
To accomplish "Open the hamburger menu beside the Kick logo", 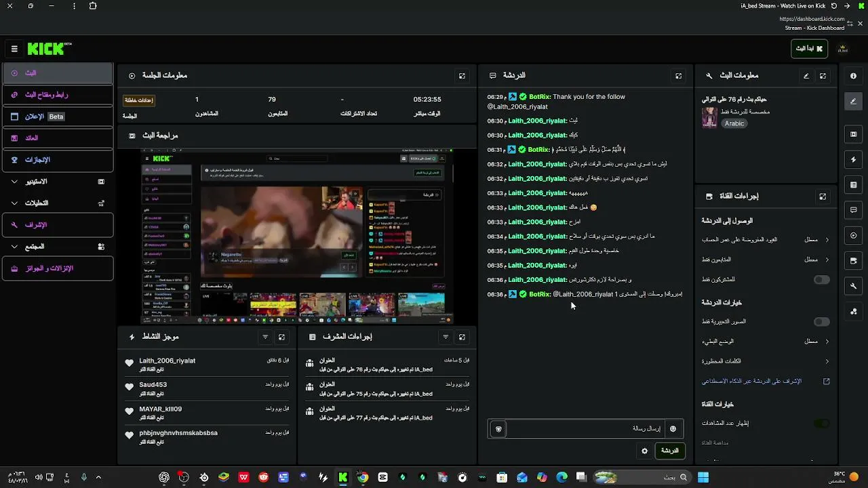I will (x=14, y=49).
